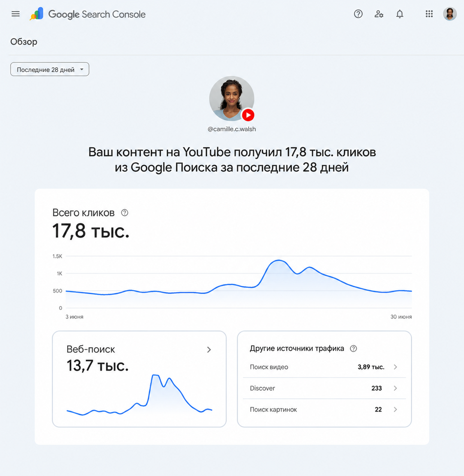Open the help question mark icon
The image size is (464, 476).
[358, 14]
